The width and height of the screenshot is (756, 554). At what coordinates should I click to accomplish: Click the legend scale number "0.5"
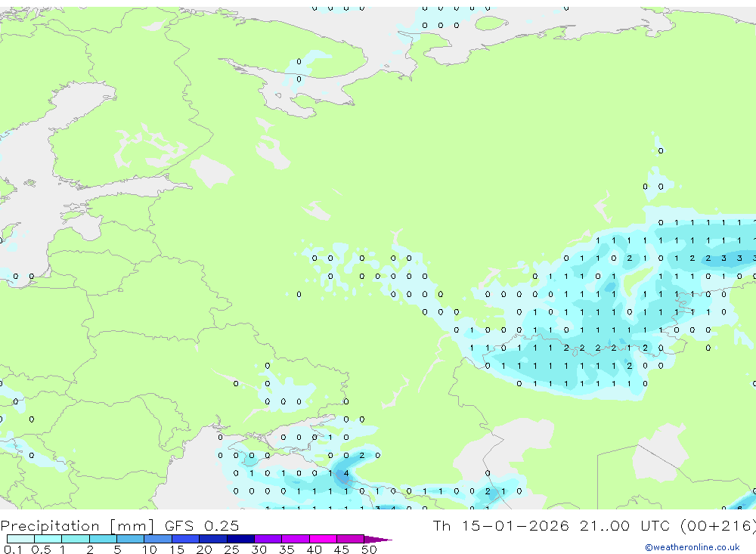click(41, 549)
